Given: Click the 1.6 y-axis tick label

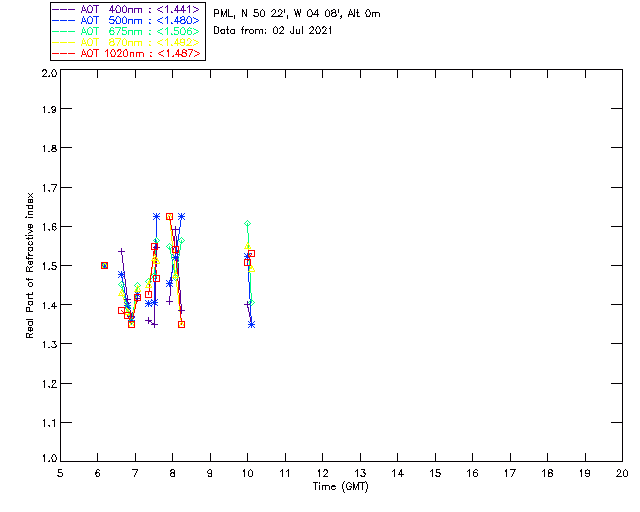Looking at the screenshot, I should click(49, 227).
